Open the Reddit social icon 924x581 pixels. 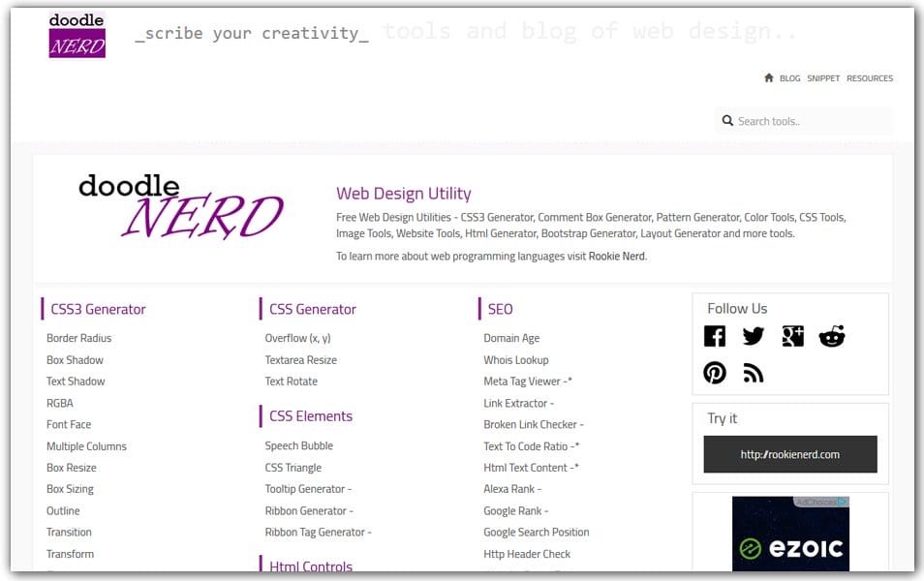point(834,336)
